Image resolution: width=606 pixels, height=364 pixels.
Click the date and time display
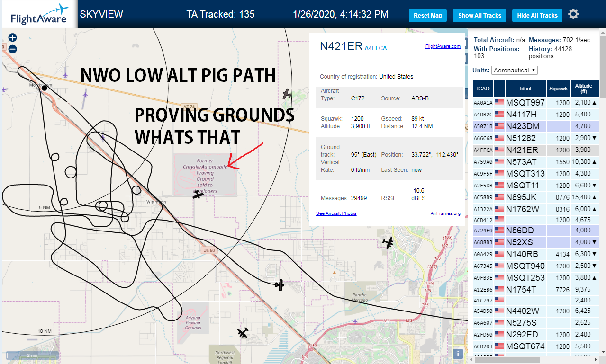(341, 14)
